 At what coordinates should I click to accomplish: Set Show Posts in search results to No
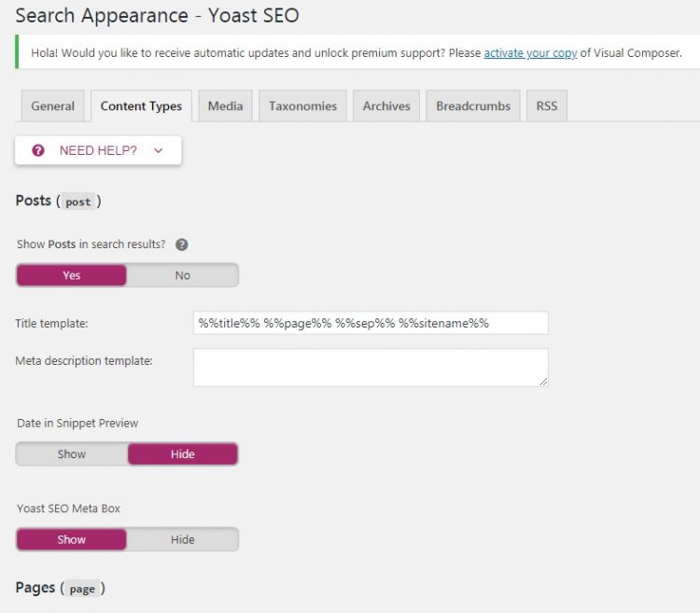pyautogui.click(x=183, y=275)
